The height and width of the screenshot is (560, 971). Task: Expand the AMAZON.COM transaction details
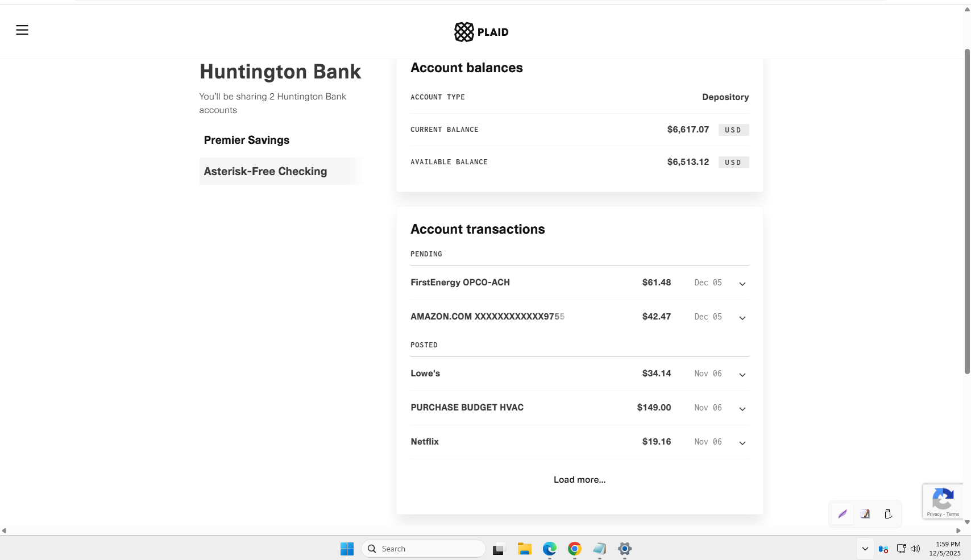(x=742, y=317)
